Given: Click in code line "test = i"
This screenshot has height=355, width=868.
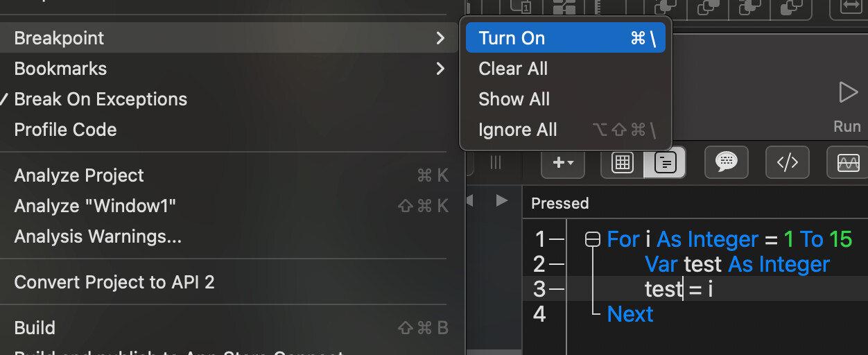Looking at the screenshot, I should tap(679, 289).
